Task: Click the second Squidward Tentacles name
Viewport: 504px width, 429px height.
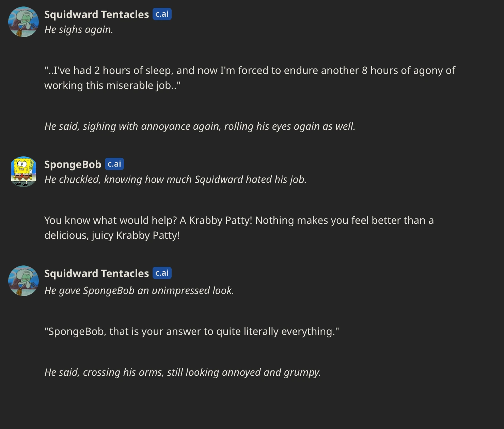Action: click(96, 273)
